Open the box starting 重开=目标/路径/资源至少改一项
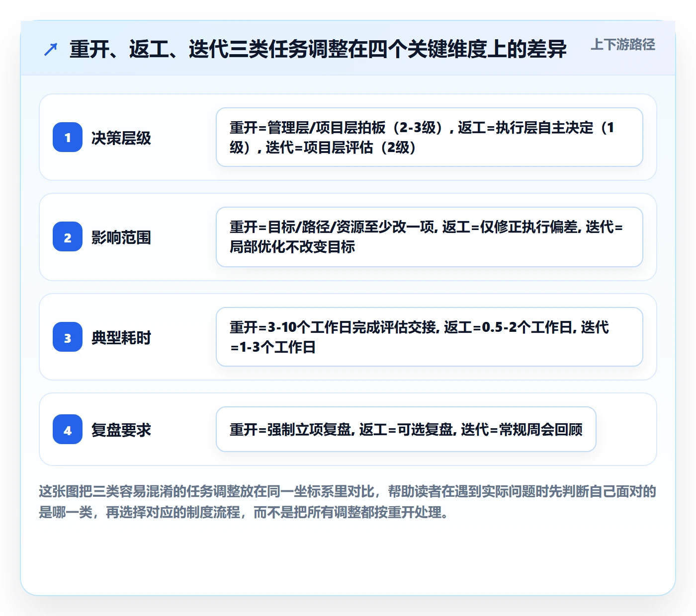 coord(430,237)
